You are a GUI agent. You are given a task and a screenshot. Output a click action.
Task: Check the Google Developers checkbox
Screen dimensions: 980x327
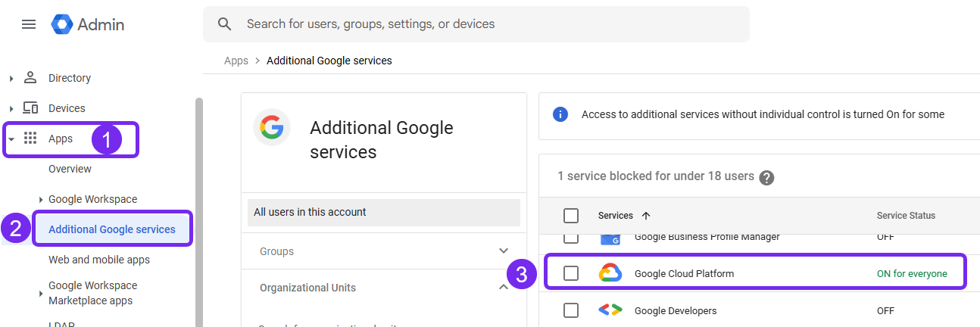[x=571, y=310]
